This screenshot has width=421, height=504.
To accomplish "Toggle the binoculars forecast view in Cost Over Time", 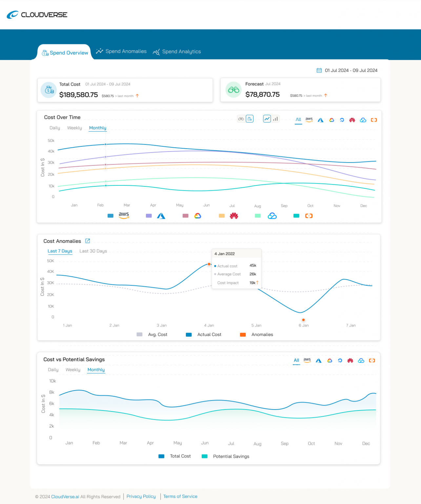I will tap(240, 118).
